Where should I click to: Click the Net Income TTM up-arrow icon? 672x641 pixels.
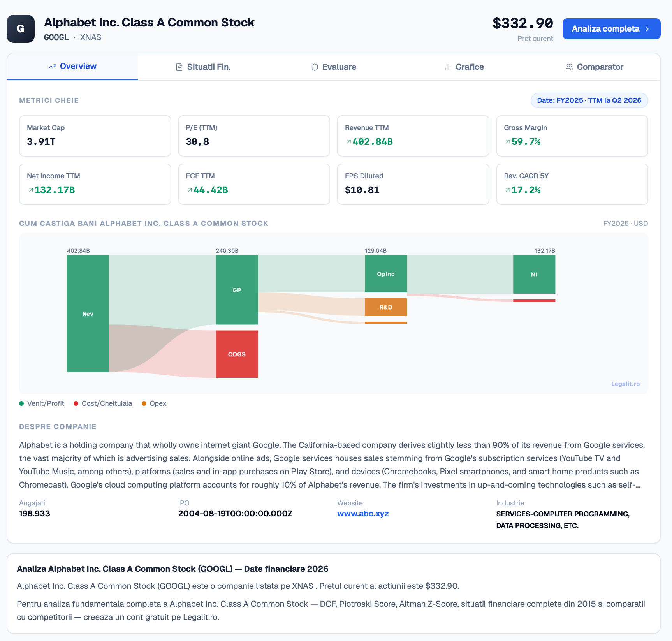(x=31, y=190)
